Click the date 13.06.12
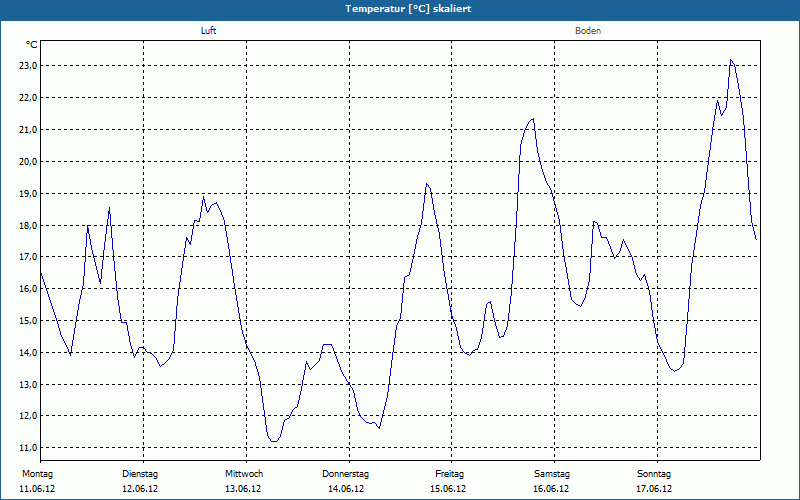This screenshot has height=500, width=800. 243,489
